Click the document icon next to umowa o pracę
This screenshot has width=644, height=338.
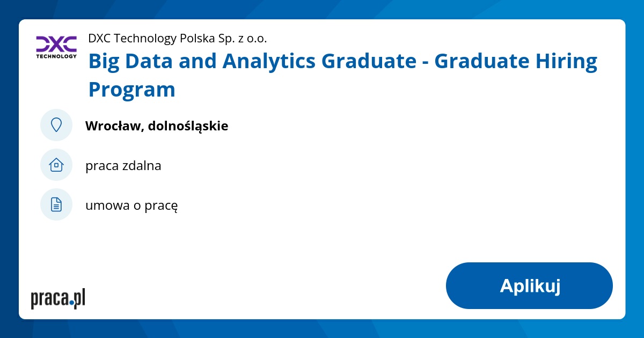click(x=56, y=204)
